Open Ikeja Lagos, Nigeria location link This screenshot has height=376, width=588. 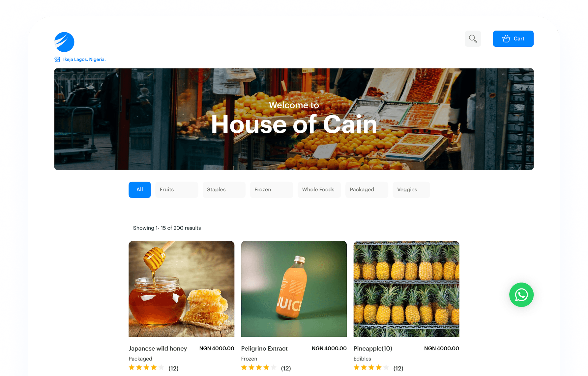point(84,59)
